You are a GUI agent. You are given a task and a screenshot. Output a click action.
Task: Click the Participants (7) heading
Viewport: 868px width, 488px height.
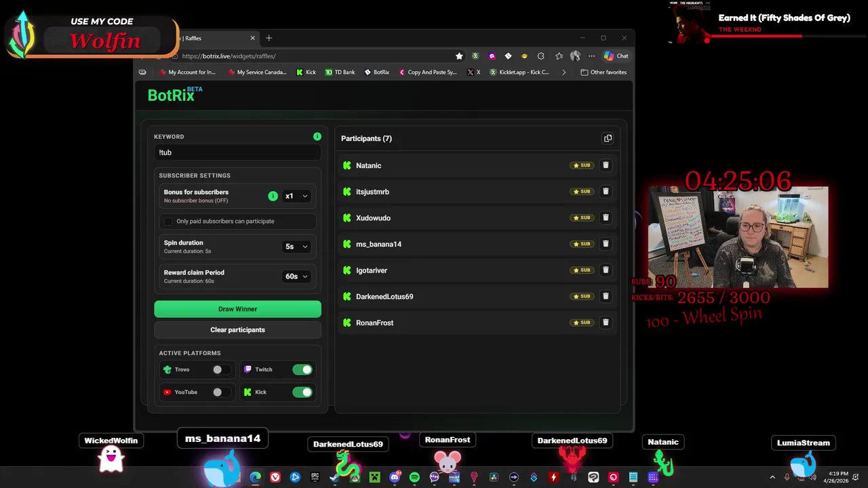tap(366, 138)
